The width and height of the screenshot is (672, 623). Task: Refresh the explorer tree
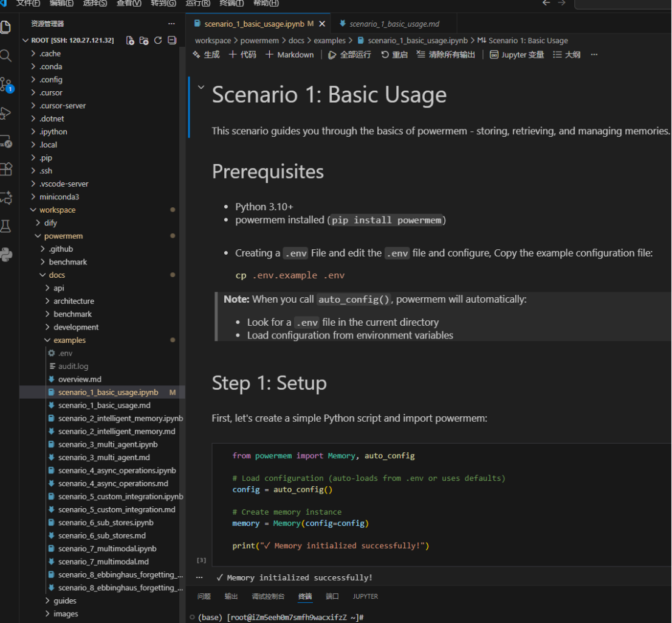[x=158, y=40]
